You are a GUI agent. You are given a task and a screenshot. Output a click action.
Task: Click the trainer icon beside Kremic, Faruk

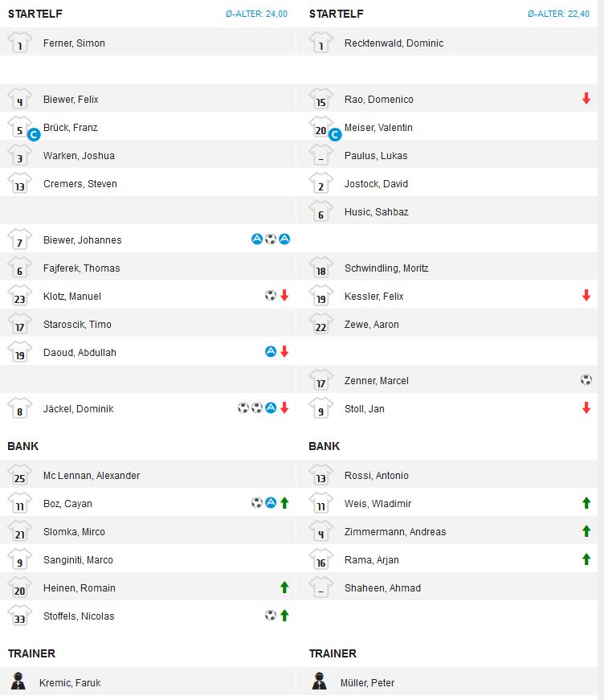click(19, 682)
